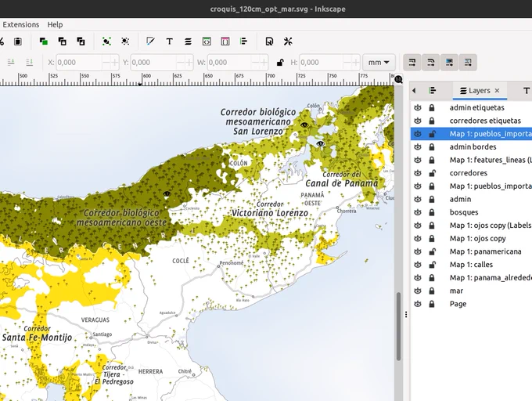Image resolution: width=532 pixels, height=401 pixels.
Task: Hide the Page layer
Action: [x=418, y=304]
